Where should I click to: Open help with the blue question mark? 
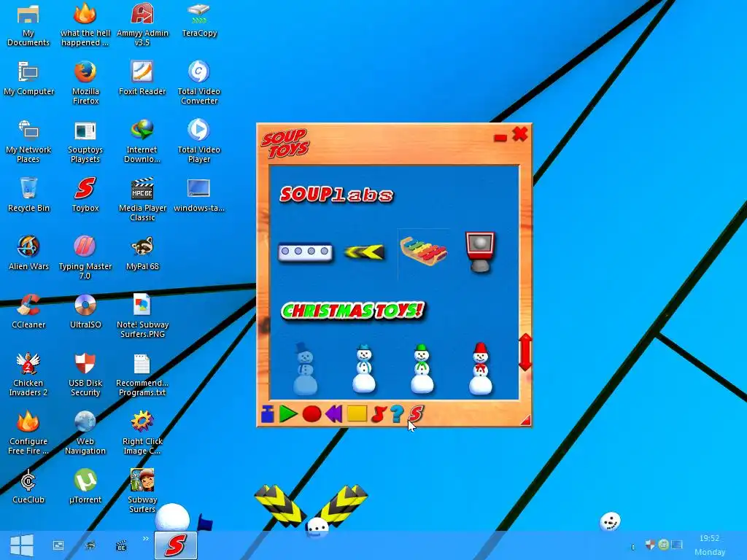[x=396, y=414]
